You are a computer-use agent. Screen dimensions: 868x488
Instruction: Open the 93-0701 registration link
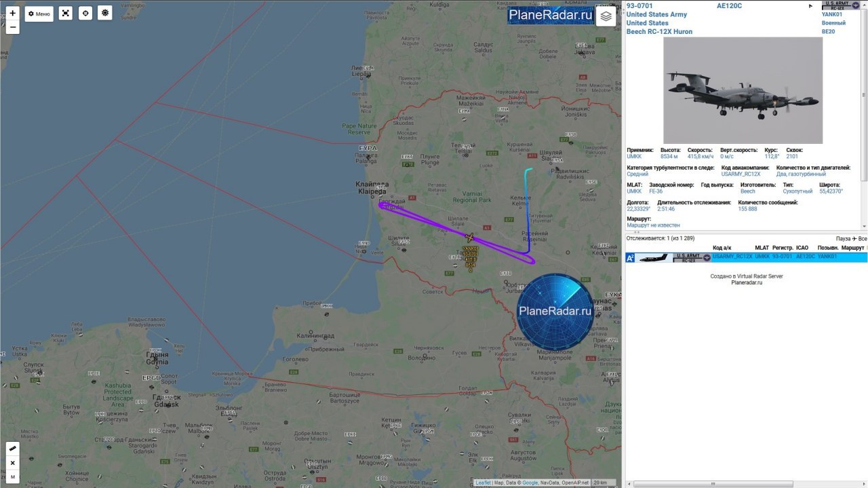tap(639, 5)
